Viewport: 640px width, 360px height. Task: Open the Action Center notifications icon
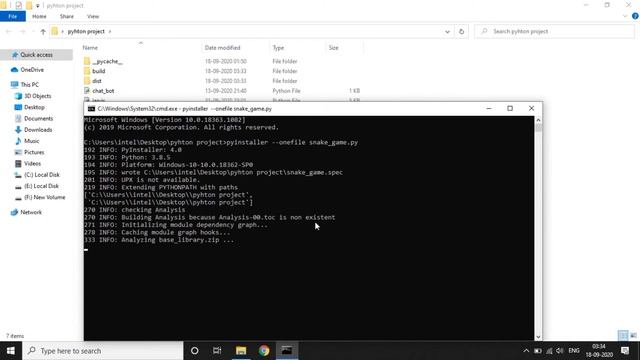tap(625, 351)
